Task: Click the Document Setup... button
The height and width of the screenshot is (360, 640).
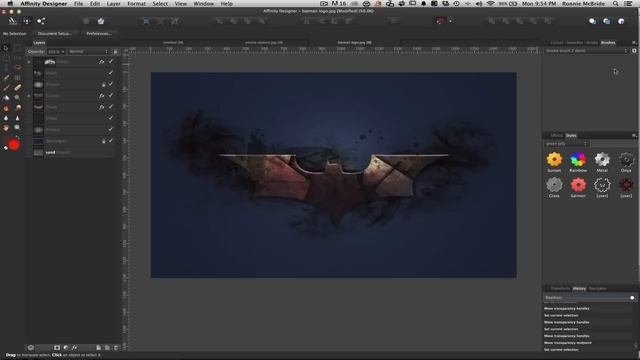Action: coord(54,33)
